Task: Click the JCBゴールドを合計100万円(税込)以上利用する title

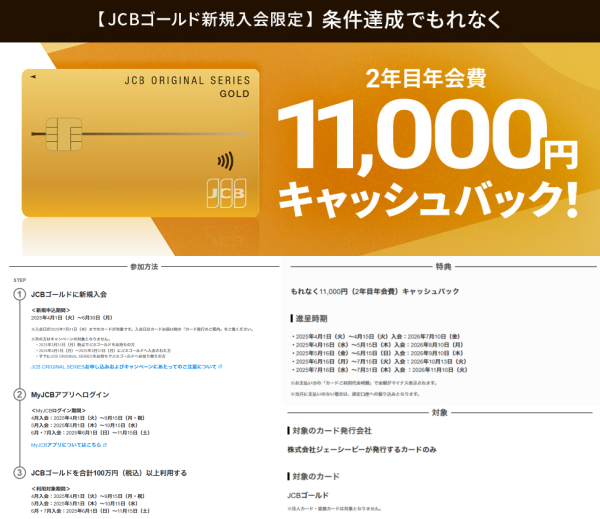Action: pos(109,473)
